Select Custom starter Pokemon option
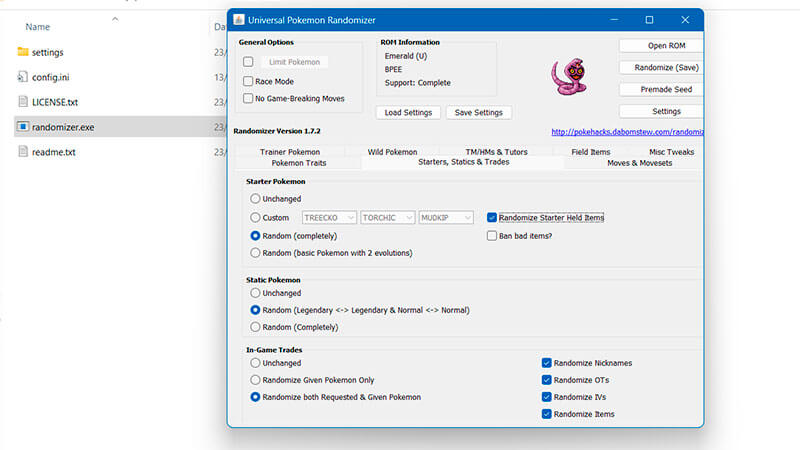Image resolution: width=800 pixels, height=450 pixels. click(x=255, y=217)
